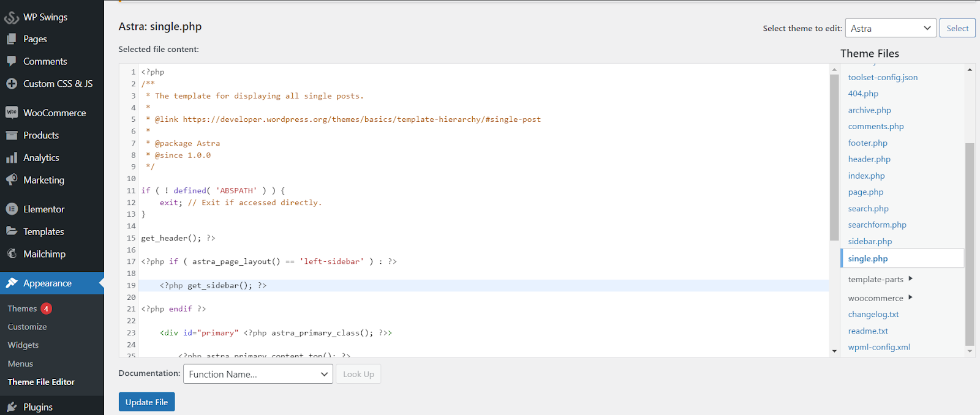Click the Look Up button

[358, 374]
